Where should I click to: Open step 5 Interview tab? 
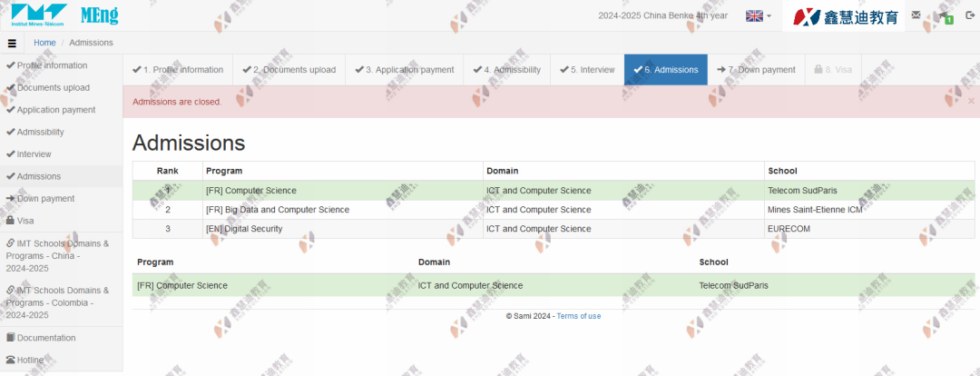pos(587,69)
